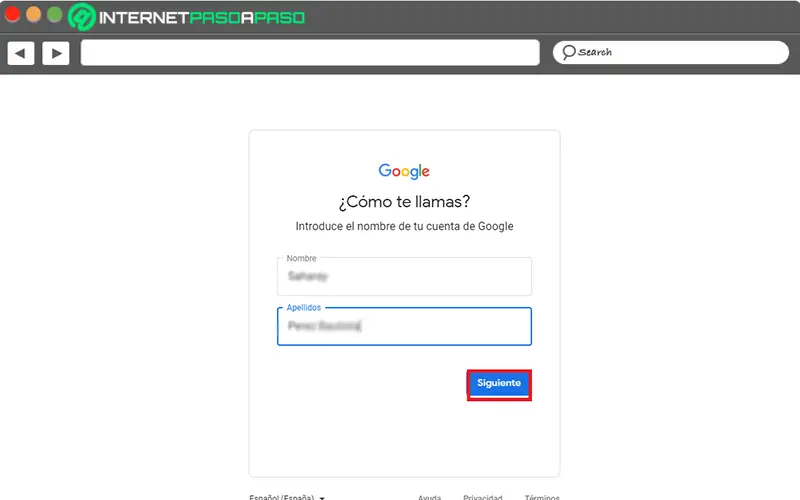The width and height of the screenshot is (800, 500).
Task: Click the ¿Cómo te llamas? heading
Action: (x=404, y=202)
